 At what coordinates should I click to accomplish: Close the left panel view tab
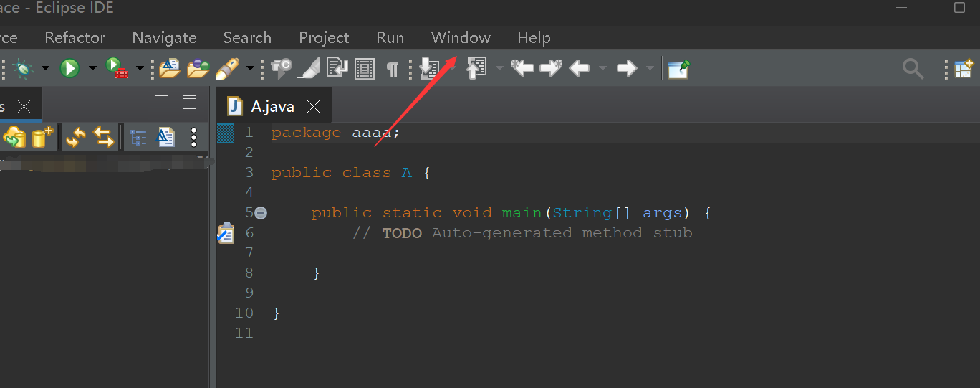coord(24,107)
